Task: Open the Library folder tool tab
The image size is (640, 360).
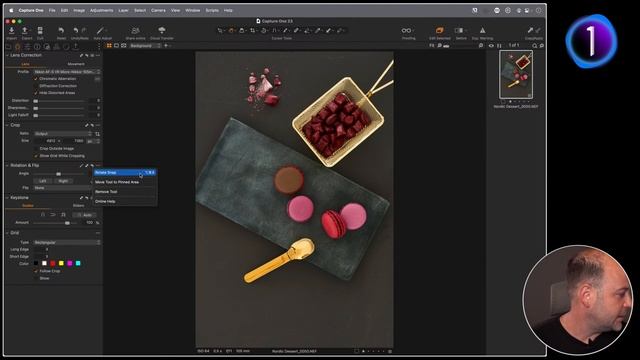Action: click(x=8, y=46)
